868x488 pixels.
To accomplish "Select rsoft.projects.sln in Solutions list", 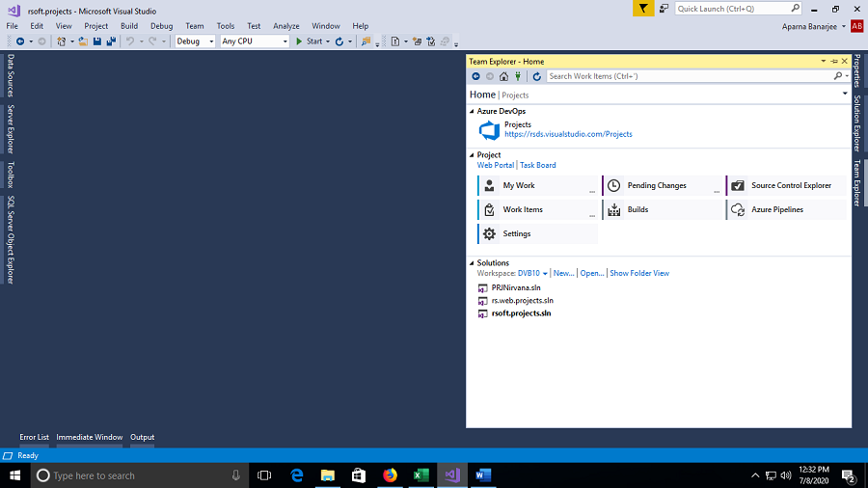I will coord(521,313).
